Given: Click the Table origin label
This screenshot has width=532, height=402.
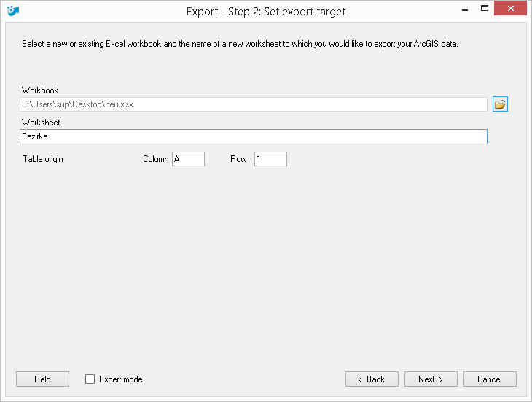Looking at the screenshot, I should [x=43, y=159].
